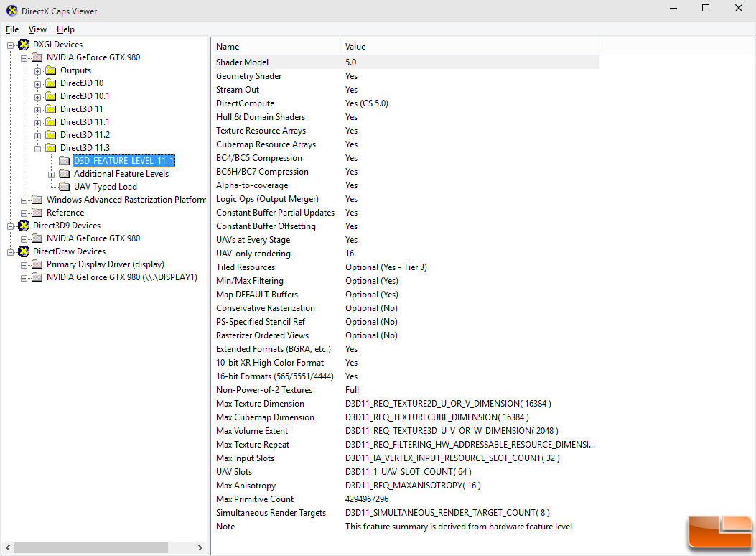Select the Tiled Resources row
Viewport: 756px width, 556px height.
(x=406, y=267)
